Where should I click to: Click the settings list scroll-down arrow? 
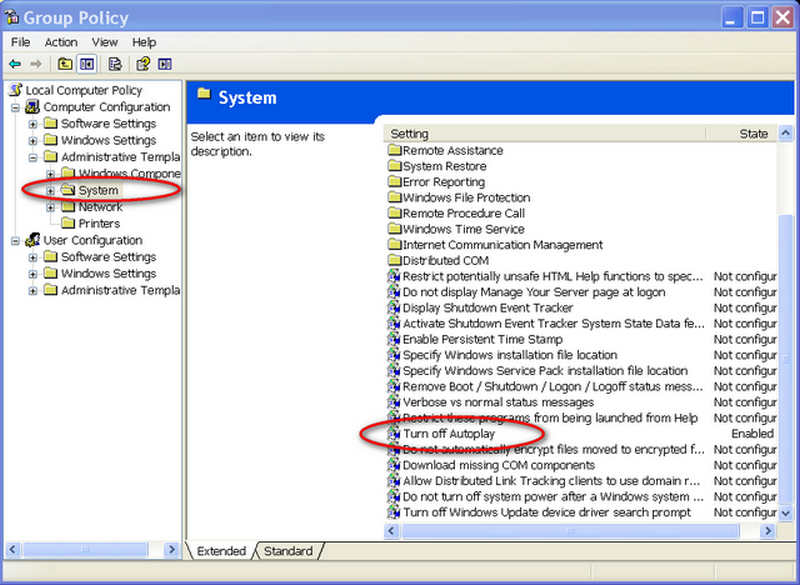786,513
